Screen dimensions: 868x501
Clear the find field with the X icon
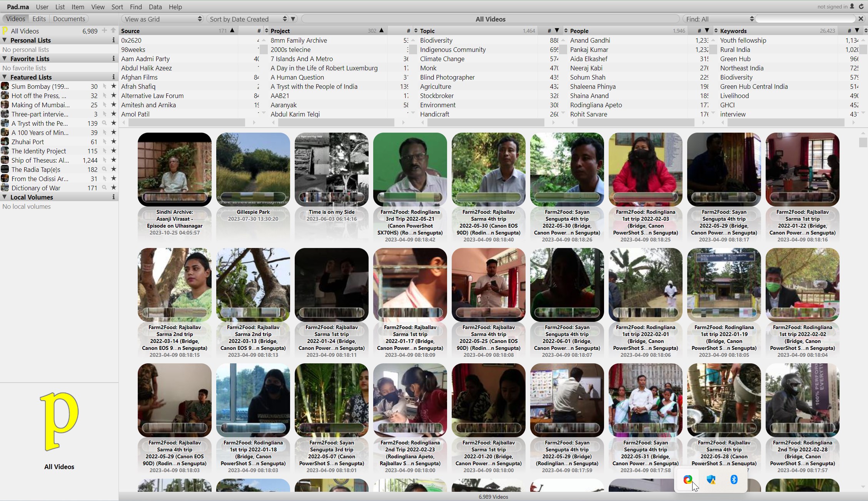point(861,18)
